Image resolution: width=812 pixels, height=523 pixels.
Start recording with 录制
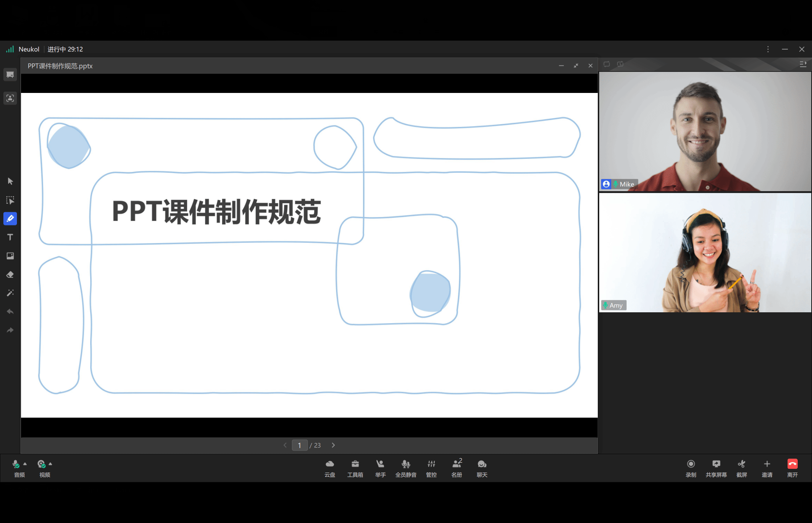[691, 468]
